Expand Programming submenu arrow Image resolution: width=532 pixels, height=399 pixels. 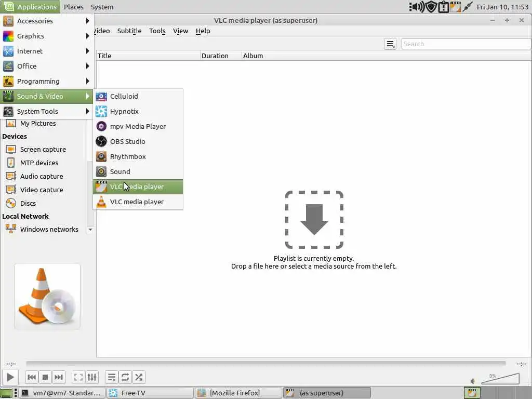point(87,81)
